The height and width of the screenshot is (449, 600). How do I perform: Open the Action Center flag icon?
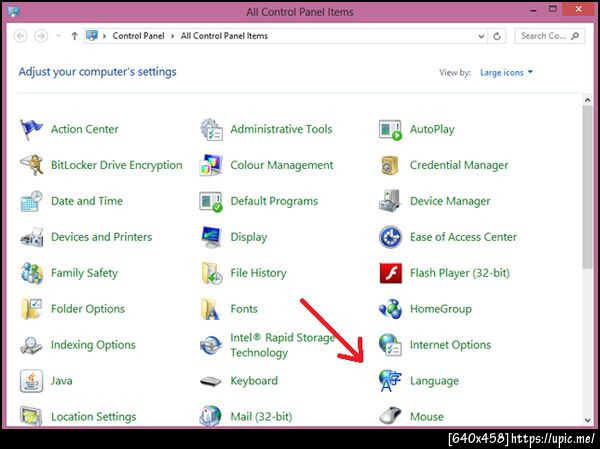pos(31,129)
